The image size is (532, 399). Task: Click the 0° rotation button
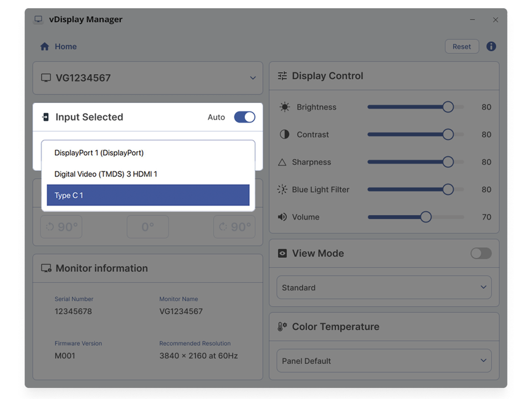click(x=147, y=227)
